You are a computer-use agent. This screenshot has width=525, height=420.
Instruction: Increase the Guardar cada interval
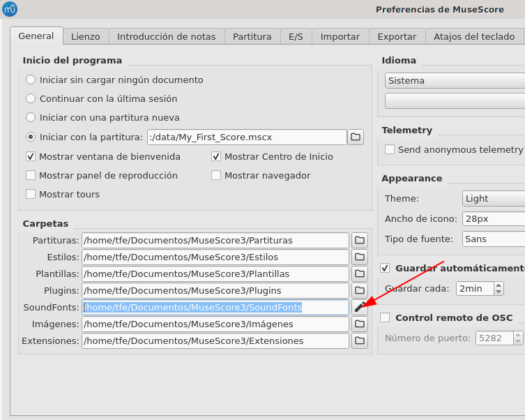coord(499,285)
